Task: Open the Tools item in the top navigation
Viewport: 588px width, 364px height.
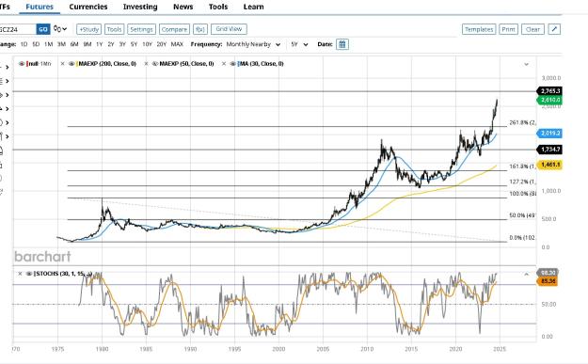Action: click(x=218, y=7)
